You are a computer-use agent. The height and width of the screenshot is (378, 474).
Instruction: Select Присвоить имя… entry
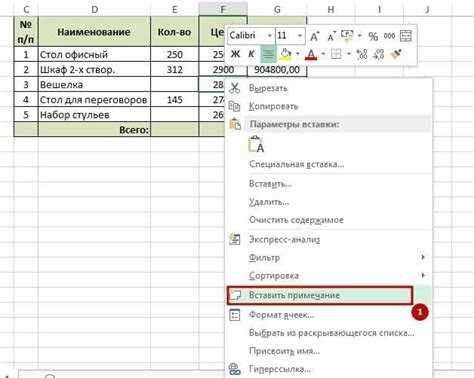(329, 351)
